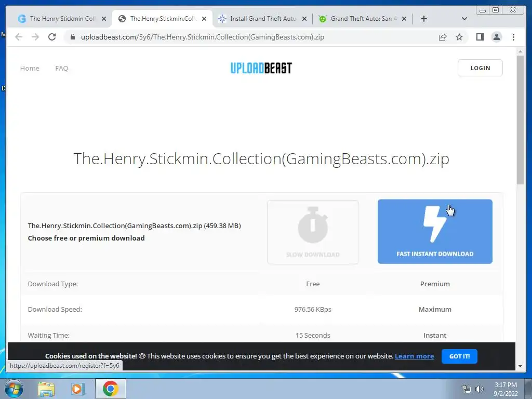The width and height of the screenshot is (532, 399).
Task: Open the Chrome profile avatar
Action: (497, 37)
